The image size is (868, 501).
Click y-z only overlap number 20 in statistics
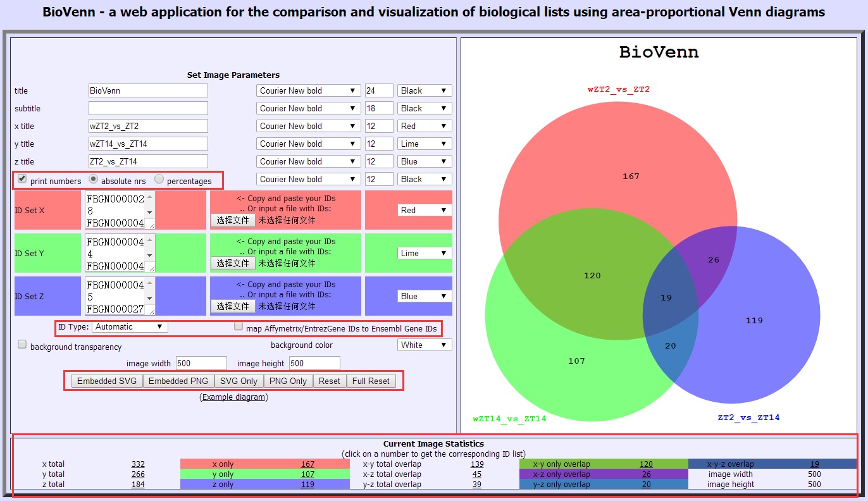click(646, 485)
